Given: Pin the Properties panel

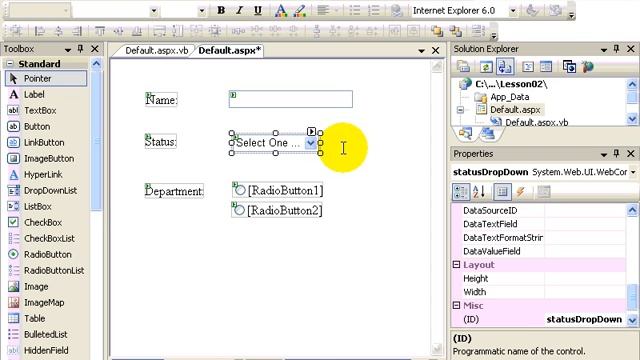Looking at the screenshot, I should (x=616, y=153).
